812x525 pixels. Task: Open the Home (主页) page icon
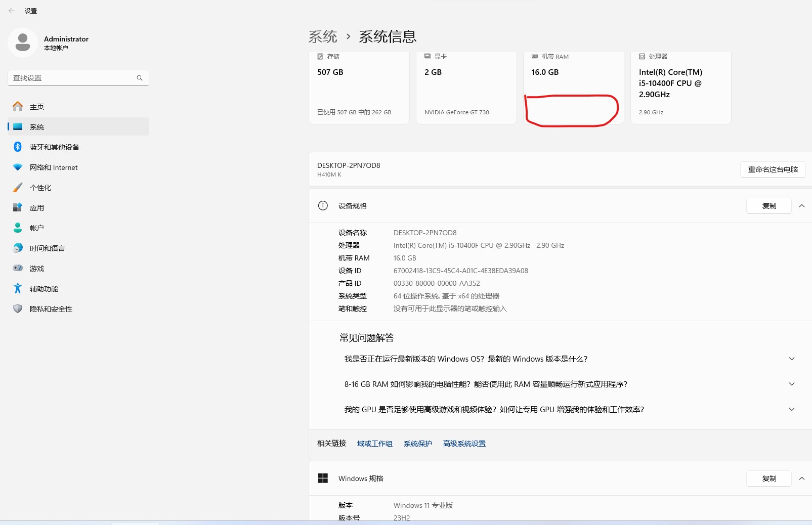(18, 107)
